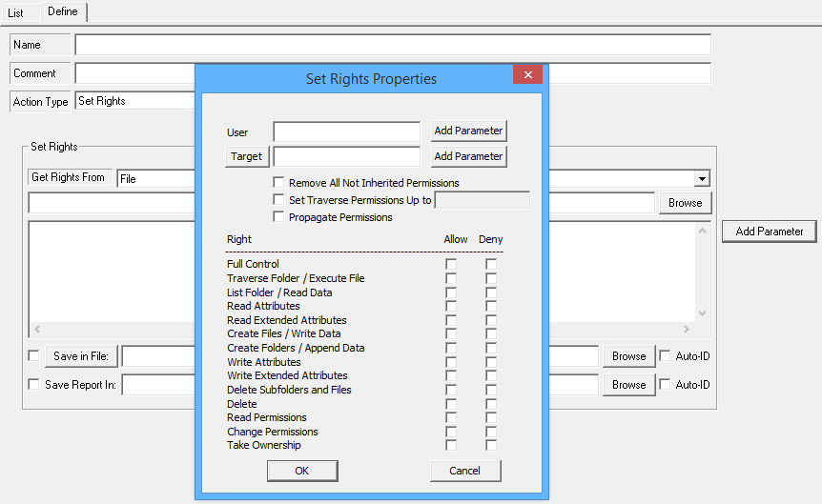Cancel the Set Rights Properties dialog
The height and width of the screenshot is (504, 822).
pyautogui.click(x=465, y=471)
